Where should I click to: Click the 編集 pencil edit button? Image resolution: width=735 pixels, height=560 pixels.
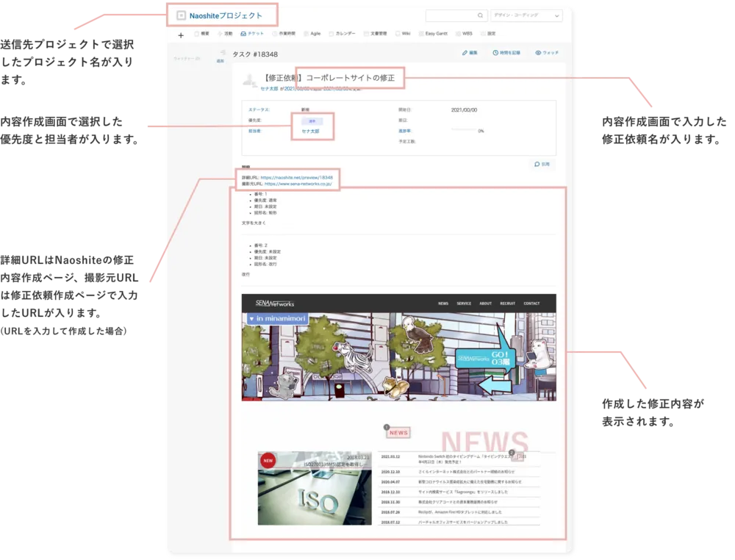point(469,54)
